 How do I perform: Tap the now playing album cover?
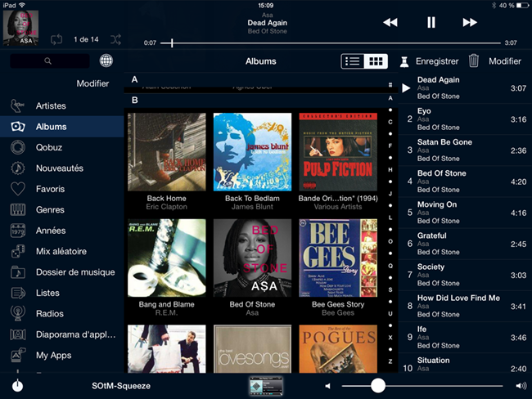point(20,28)
